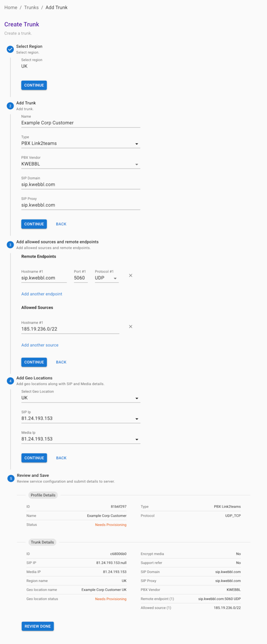Click the step 3 circle icon
This screenshot has height=644, width=267.
tap(10, 245)
